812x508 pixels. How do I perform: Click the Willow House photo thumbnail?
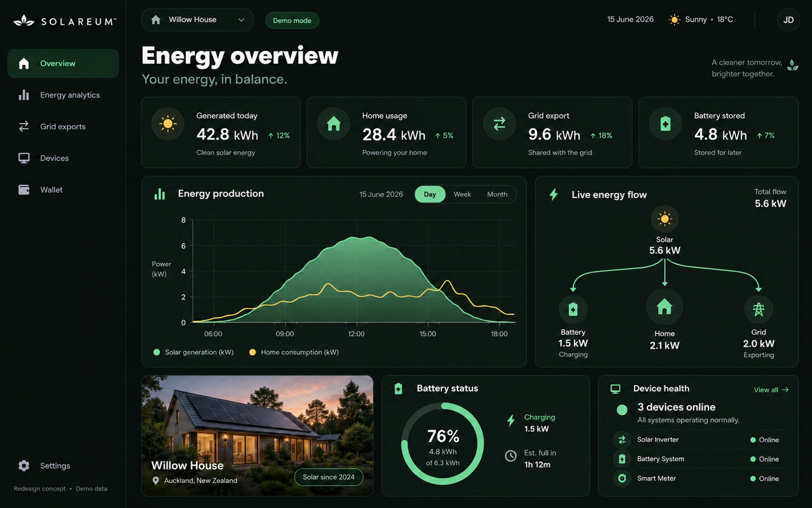tap(257, 435)
